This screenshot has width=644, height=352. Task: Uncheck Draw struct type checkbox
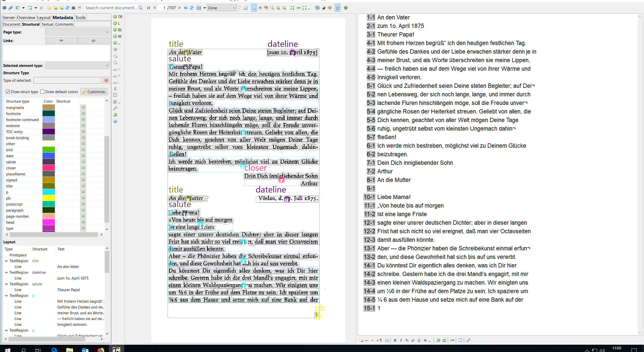(x=8, y=92)
